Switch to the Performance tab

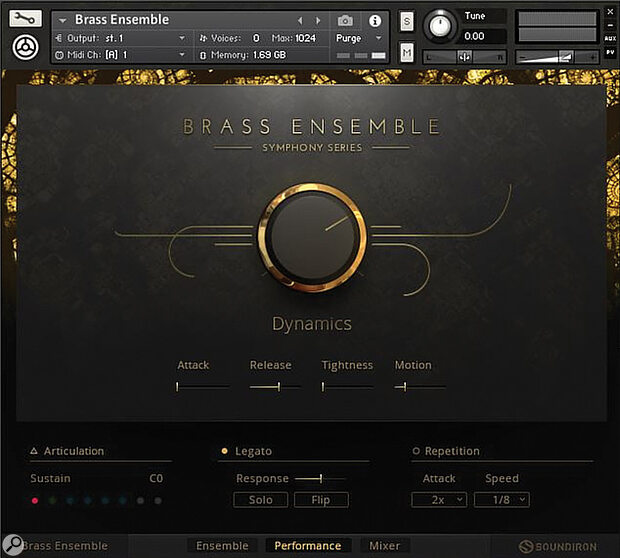point(308,546)
